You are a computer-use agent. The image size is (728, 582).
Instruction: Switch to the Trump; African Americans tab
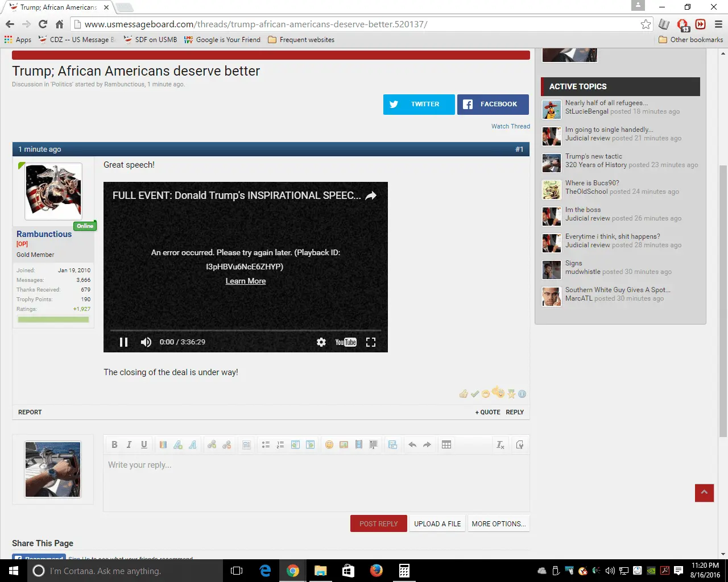(57, 7)
